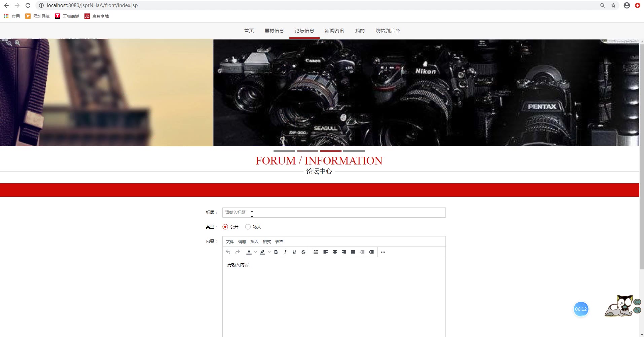This screenshot has width=644, height=337.
Task: Toggle italic formatting
Action: coord(285,252)
